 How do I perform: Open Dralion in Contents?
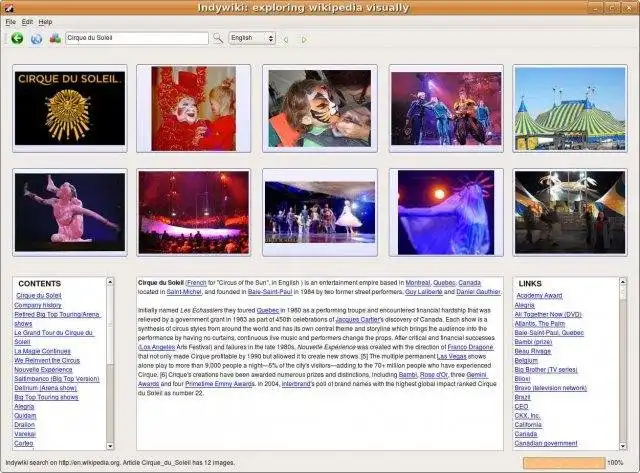24,425
